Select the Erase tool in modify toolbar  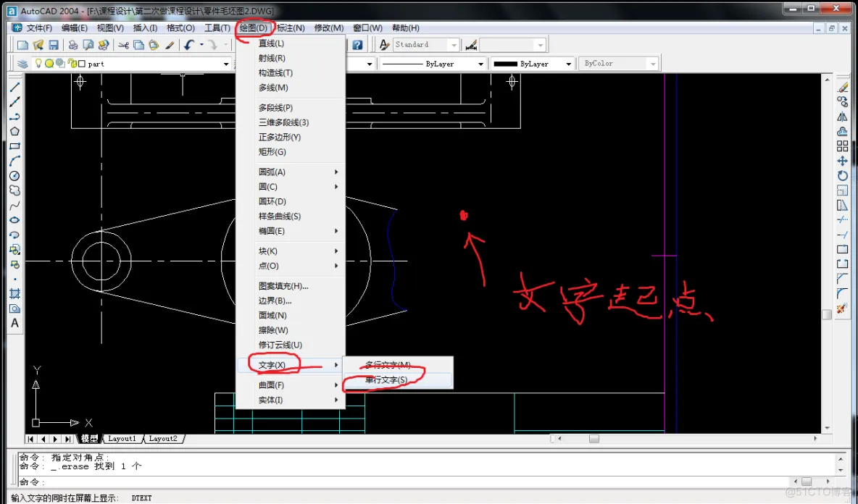click(x=843, y=87)
